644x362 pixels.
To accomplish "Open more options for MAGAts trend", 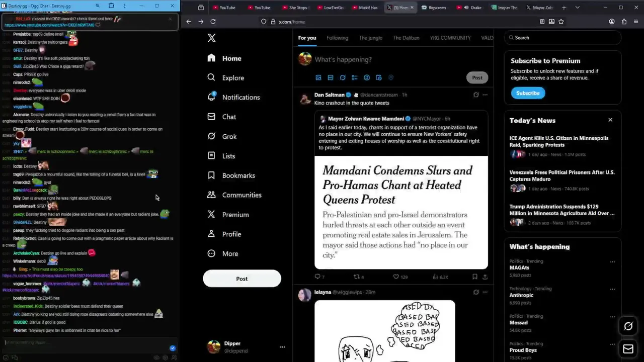I will pos(612,261).
